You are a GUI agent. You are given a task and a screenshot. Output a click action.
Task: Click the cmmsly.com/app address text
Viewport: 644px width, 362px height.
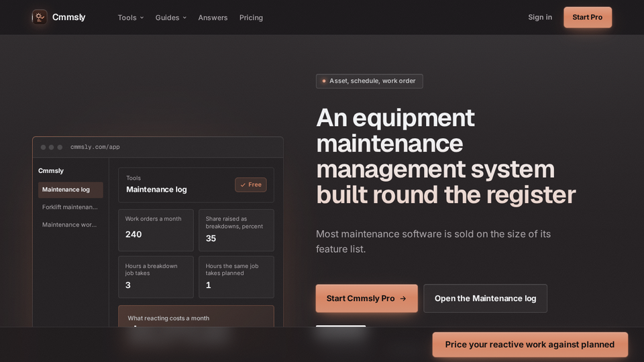click(x=95, y=147)
